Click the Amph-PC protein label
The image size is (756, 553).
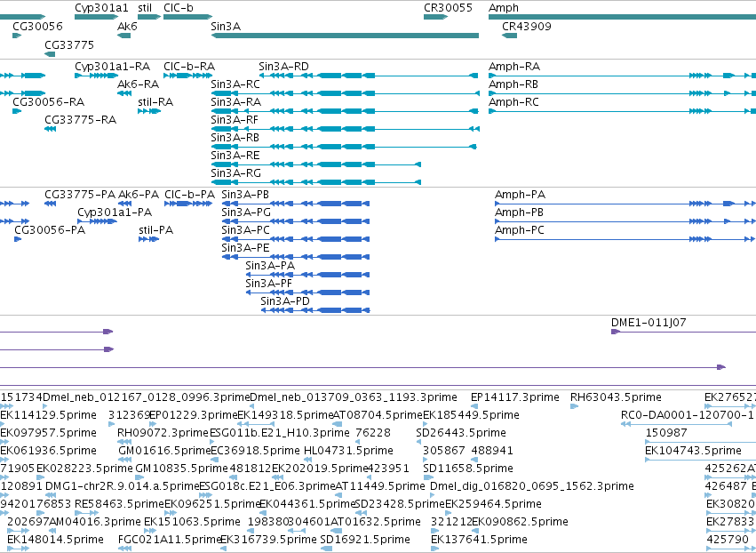[520, 230]
